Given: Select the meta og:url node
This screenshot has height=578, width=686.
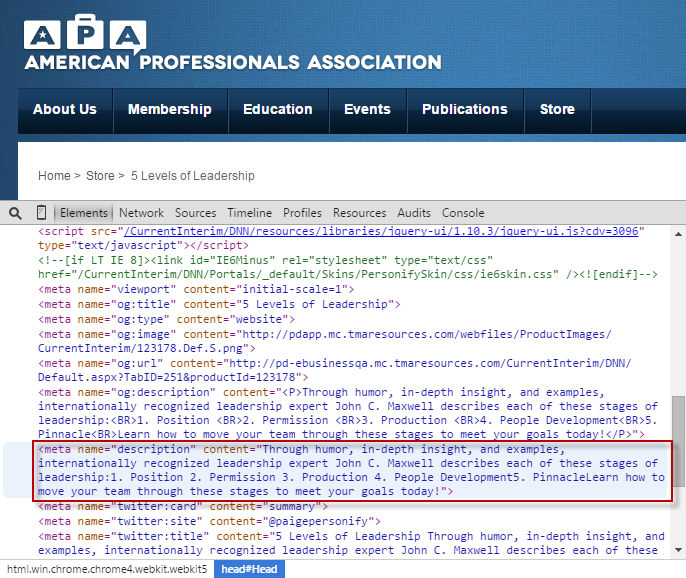Looking at the screenshot, I should point(335,370).
